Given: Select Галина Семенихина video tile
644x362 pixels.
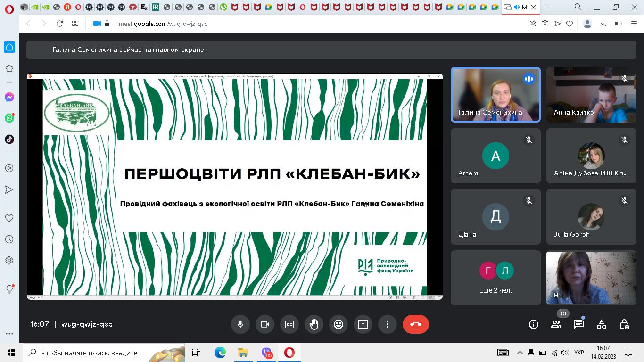Looking at the screenshot, I should [495, 95].
